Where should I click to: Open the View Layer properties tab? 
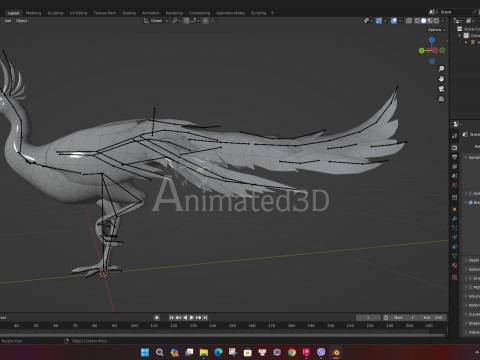(x=454, y=166)
